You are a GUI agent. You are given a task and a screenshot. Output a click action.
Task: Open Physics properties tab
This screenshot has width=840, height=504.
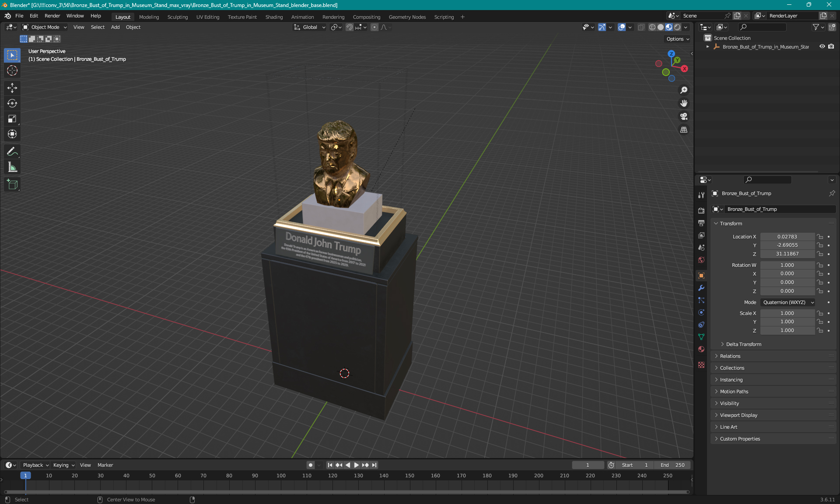coord(701,312)
